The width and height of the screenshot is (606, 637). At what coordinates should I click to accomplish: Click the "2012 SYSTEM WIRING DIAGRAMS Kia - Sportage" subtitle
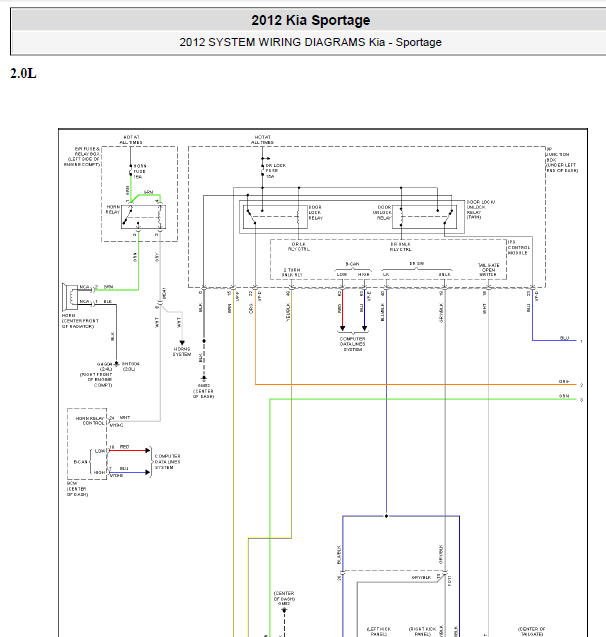pos(310,42)
